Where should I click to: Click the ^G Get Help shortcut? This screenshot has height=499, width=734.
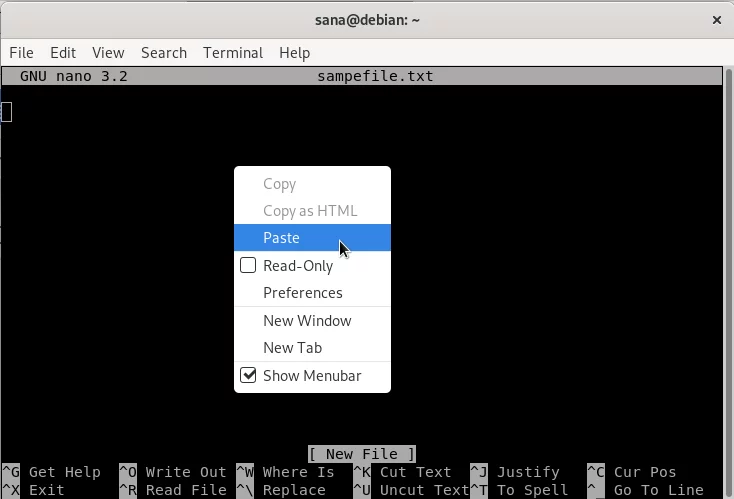(x=51, y=472)
